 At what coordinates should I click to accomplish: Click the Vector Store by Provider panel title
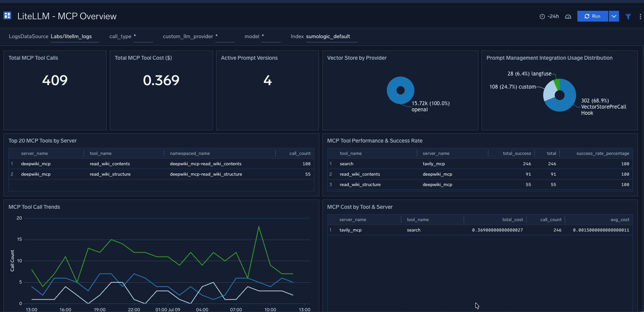pyautogui.click(x=357, y=58)
